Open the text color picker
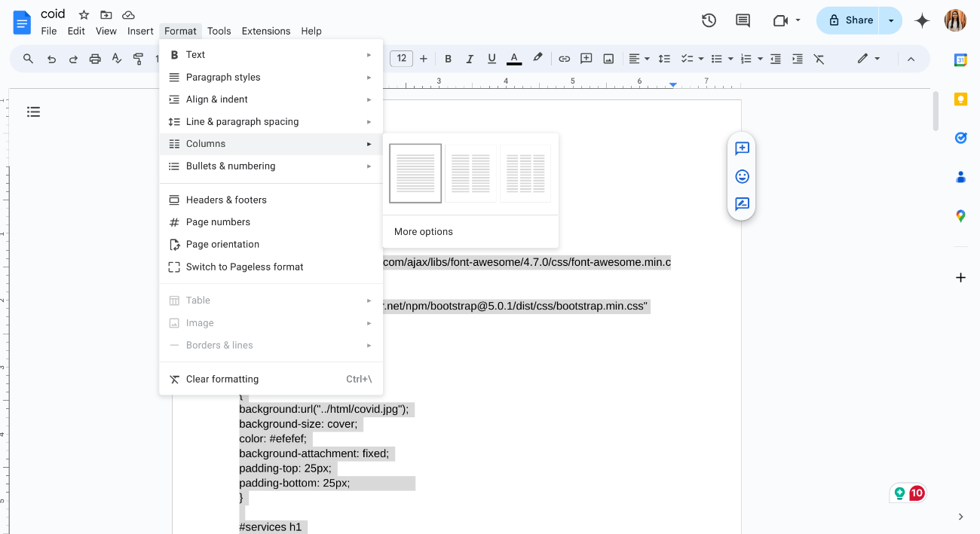 click(x=513, y=58)
